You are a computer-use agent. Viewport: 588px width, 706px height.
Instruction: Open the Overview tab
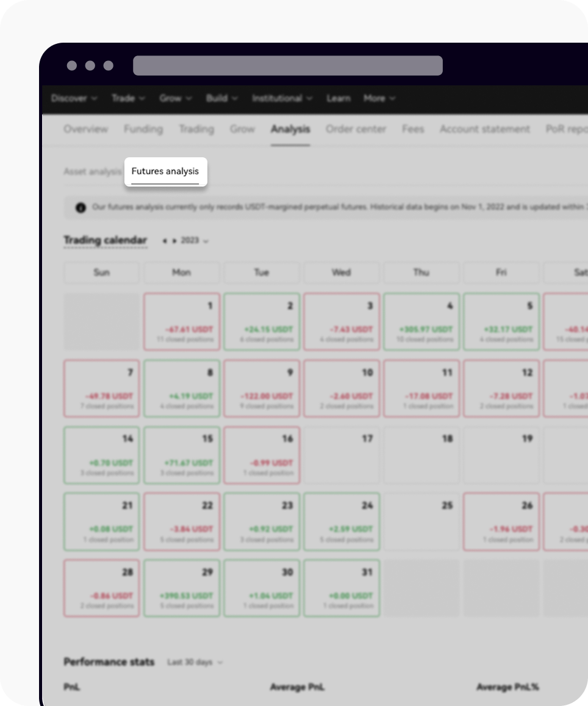point(85,129)
